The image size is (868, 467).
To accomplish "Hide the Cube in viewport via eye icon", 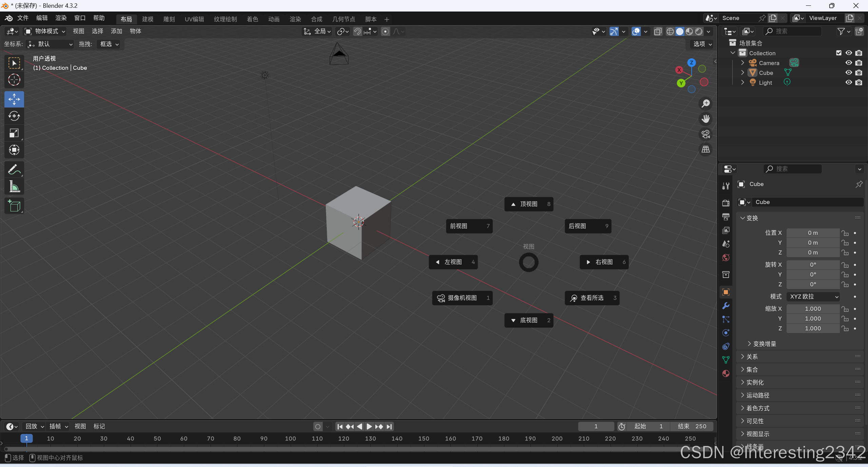I will coord(848,73).
